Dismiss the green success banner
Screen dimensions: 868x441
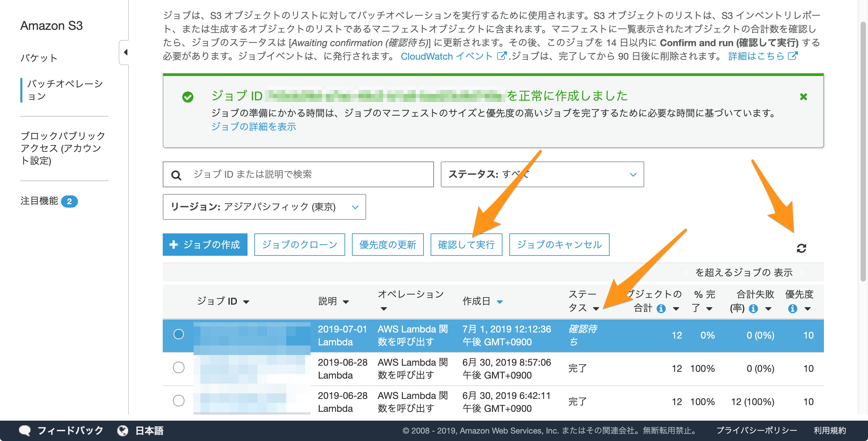[x=803, y=97]
